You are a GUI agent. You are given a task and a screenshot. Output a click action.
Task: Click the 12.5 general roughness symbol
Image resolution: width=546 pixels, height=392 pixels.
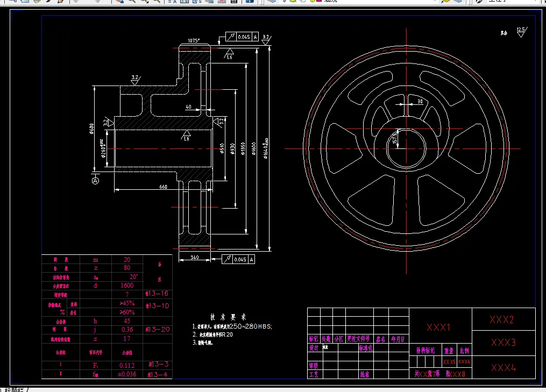tap(521, 32)
